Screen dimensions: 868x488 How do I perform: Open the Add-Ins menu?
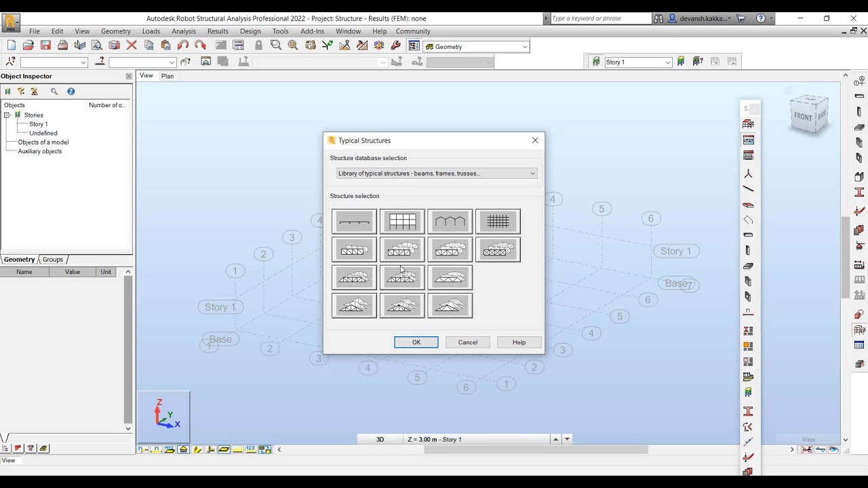312,31
